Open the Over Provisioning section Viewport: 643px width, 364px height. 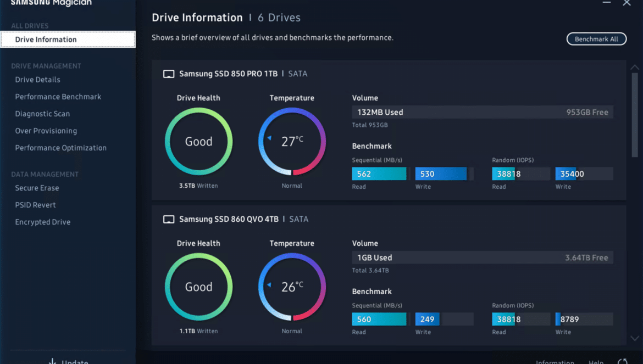[46, 131]
